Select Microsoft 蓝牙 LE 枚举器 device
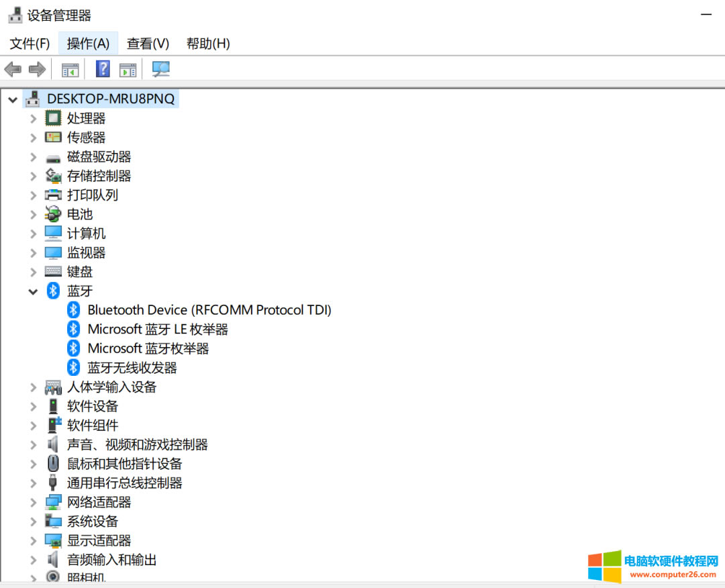725x588 pixels. (x=158, y=329)
